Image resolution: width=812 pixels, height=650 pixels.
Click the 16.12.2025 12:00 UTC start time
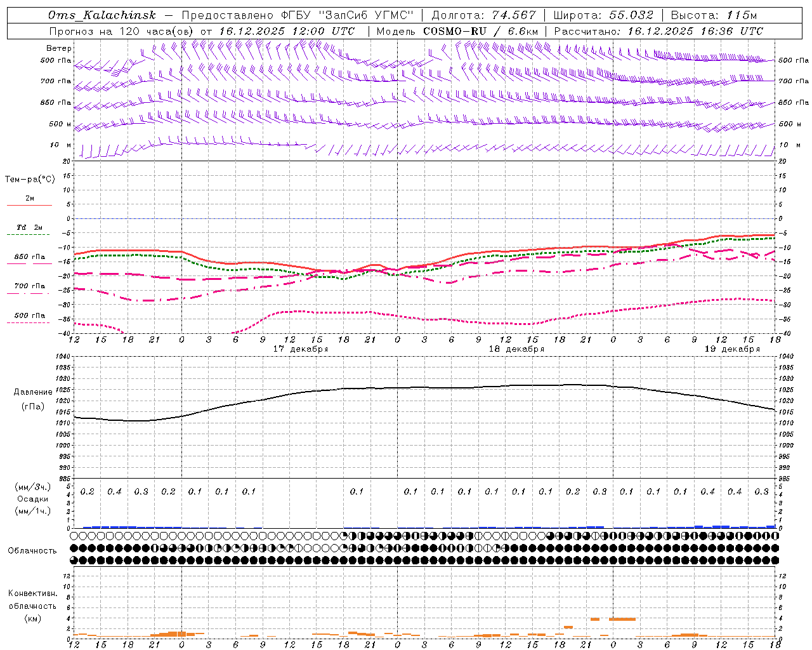287,31
